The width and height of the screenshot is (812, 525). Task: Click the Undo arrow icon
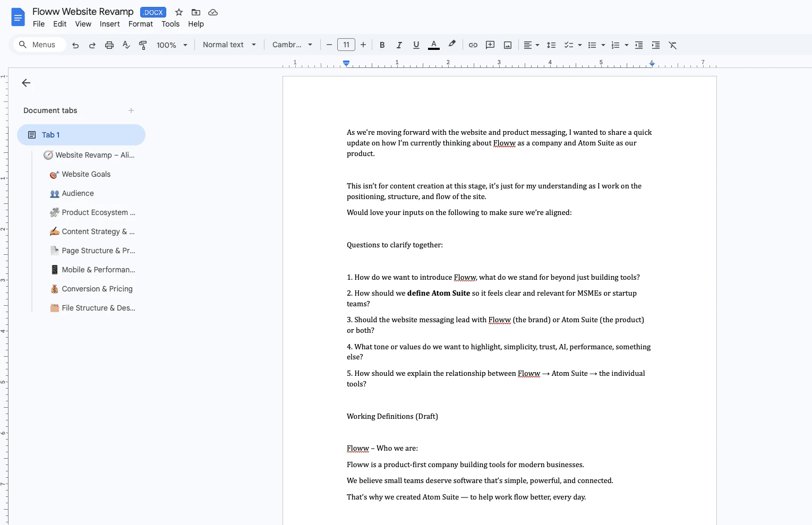75,45
